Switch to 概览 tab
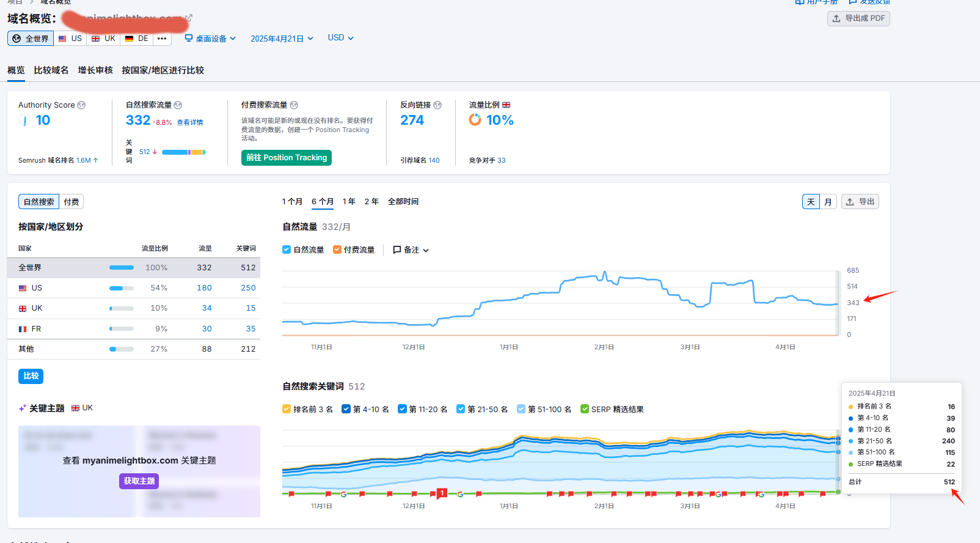 (x=16, y=70)
